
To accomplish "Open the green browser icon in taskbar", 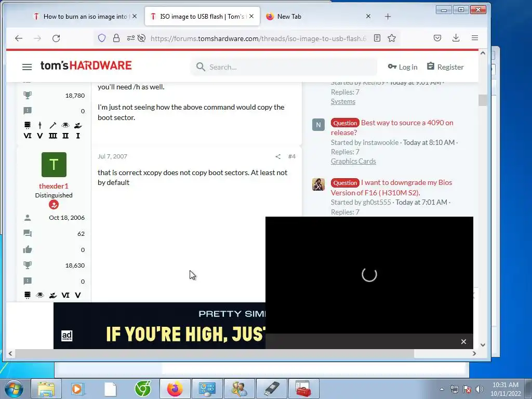I will pyautogui.click(x=143, y=389).
